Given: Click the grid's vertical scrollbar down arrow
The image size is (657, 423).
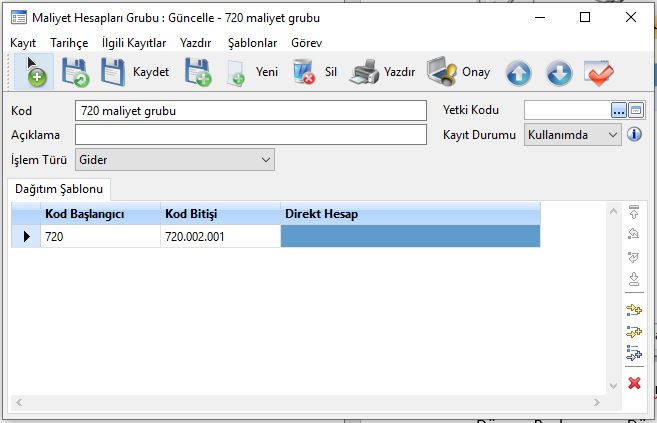Looking at the screenshot, I should click(x=612, y=384).
